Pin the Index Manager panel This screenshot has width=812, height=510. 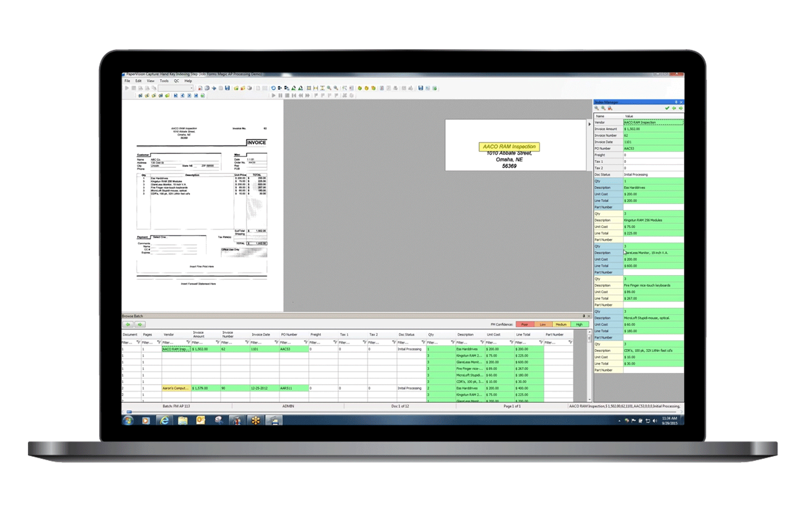pyautogui.click(x=675, y=102)
